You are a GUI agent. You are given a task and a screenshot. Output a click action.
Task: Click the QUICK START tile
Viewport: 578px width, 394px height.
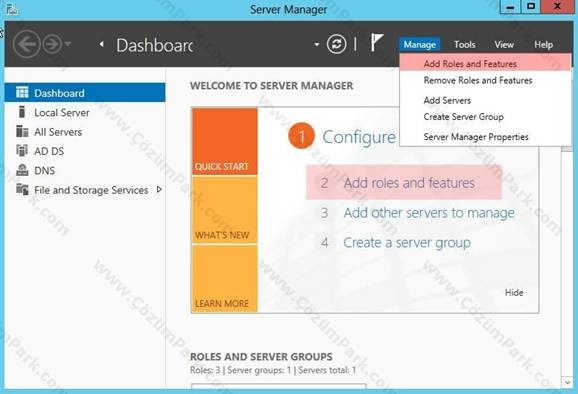(224, 142)
